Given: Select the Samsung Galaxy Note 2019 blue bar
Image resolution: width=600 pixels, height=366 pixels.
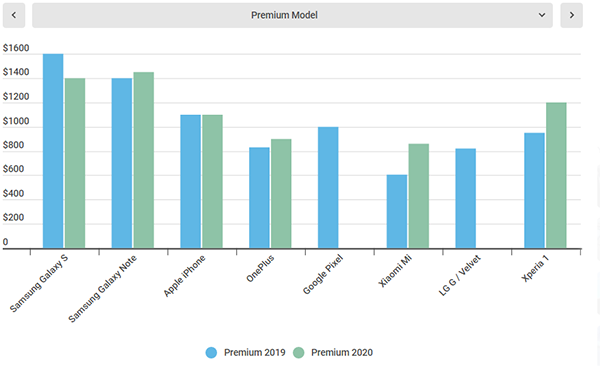Looking at the screenshot, I should [x=122, y=163].
